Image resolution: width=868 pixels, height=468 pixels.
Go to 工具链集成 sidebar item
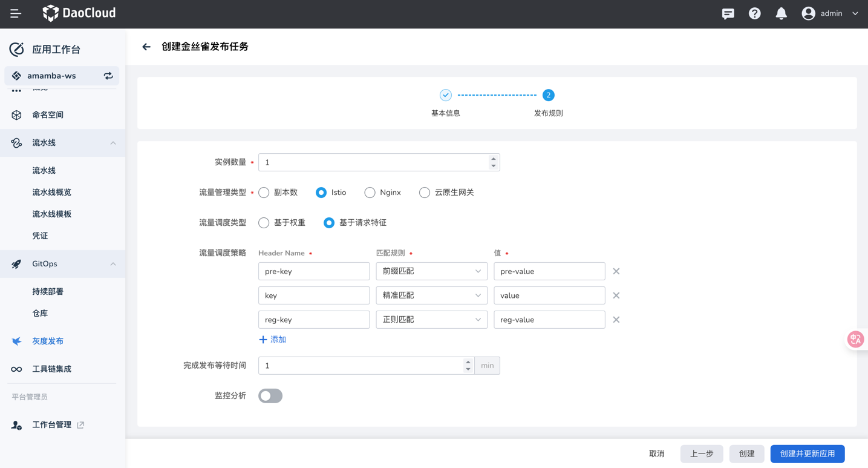tap(51, 369)
